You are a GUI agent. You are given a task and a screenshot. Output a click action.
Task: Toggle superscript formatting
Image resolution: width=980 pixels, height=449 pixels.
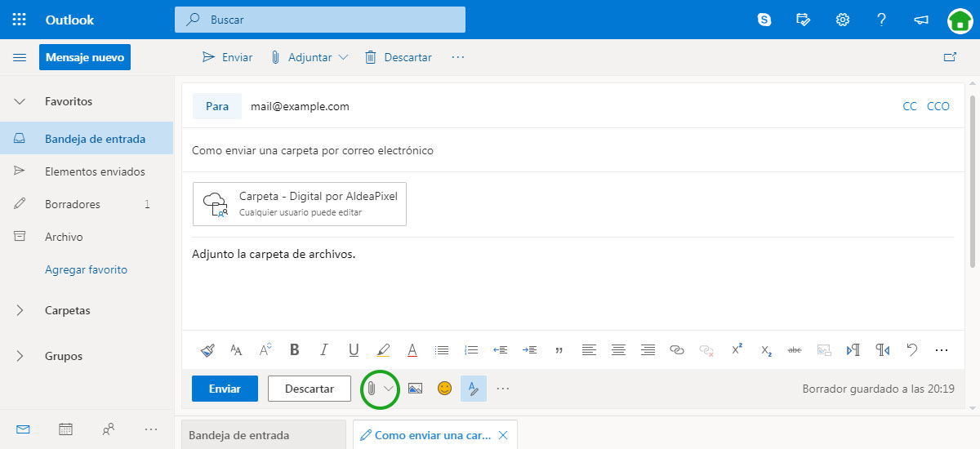(x=737, y=349)
